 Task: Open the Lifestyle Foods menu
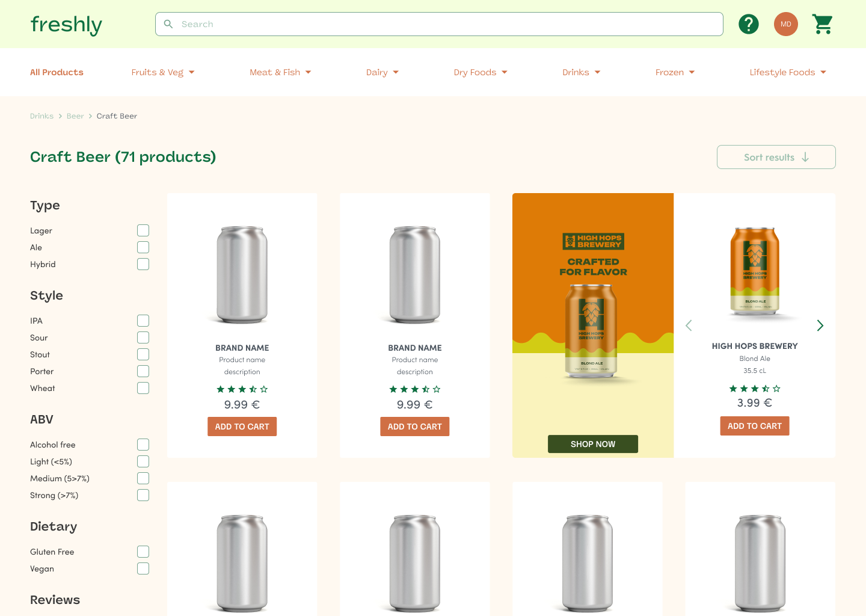pyautogui.click(x=788, y=72)
